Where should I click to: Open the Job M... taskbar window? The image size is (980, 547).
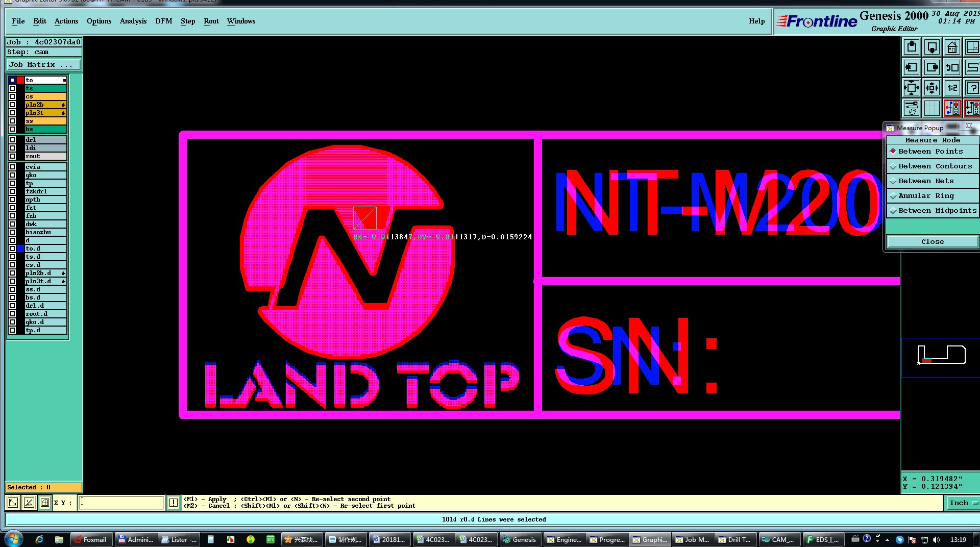tap(693, 539)
